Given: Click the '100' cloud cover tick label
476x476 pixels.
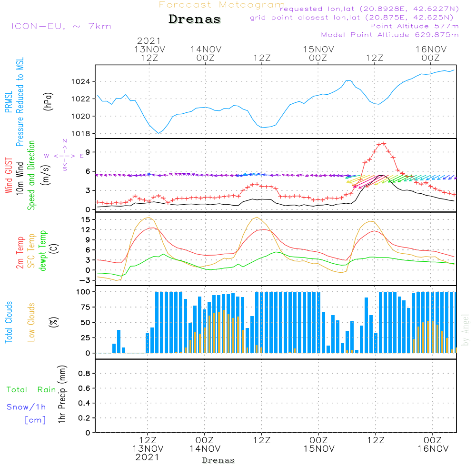Looking at the screenshot, I should pos(83,292).
